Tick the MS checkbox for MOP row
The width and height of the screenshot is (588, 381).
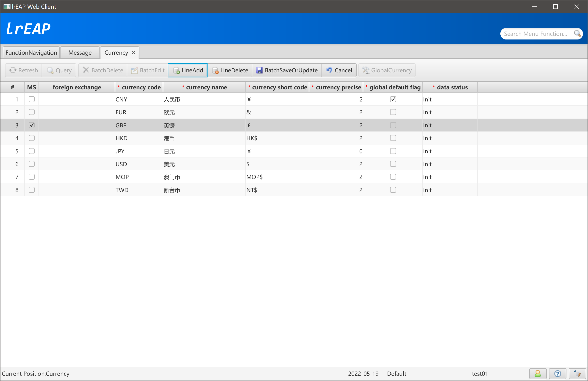(32, 177)
